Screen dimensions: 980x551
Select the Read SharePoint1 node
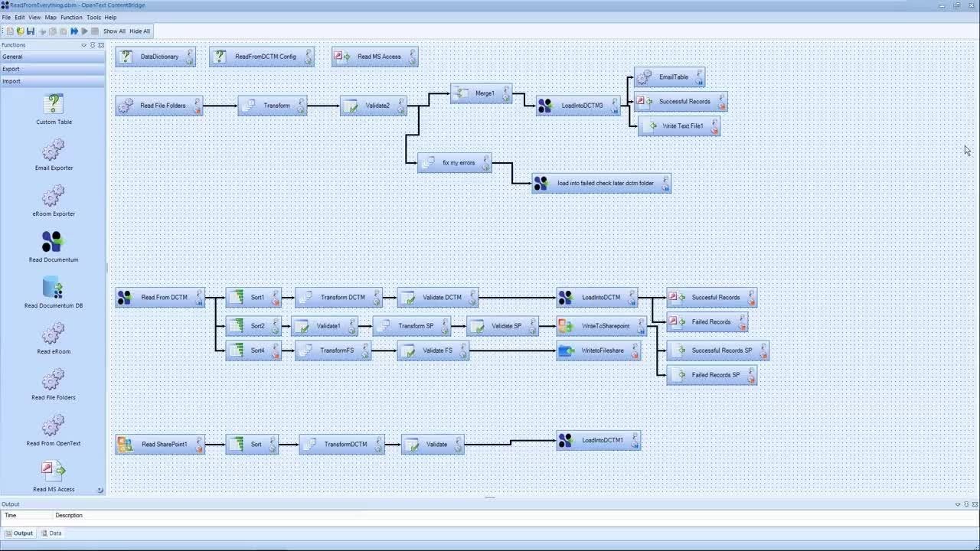pyautogui.click(x=160, y=445)
